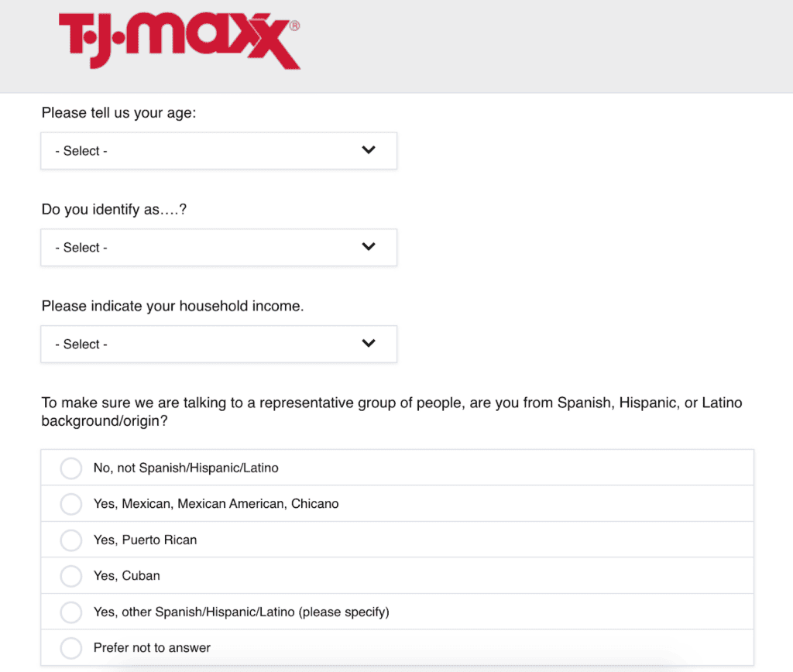Click the 'Please tell us your age:' label
Screen dimensions: 793x672
point(119,113)
